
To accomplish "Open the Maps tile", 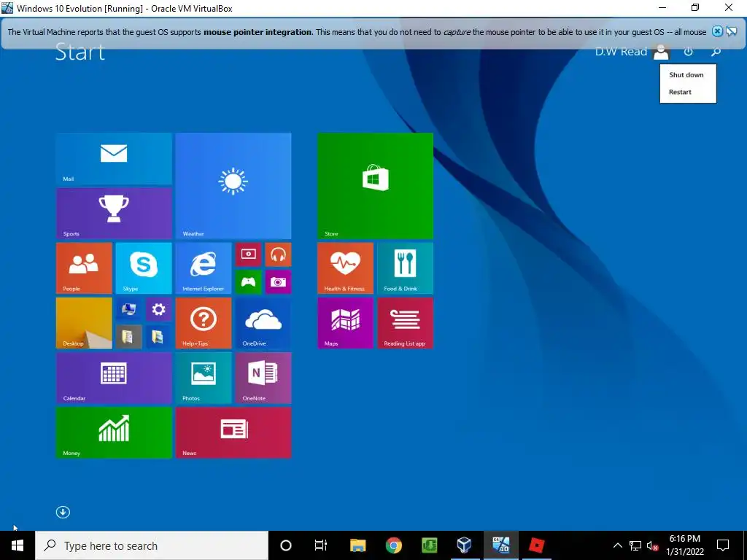I will click(x=345, y=323).
